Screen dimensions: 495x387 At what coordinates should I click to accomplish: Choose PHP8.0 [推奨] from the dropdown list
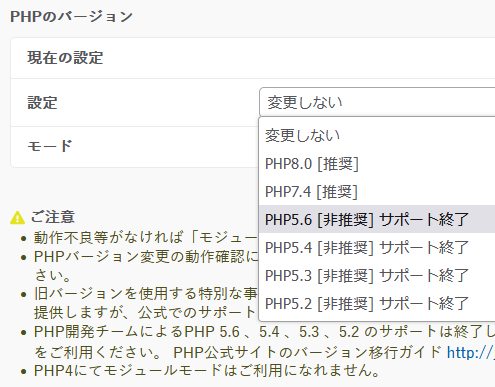coord(377,164)
